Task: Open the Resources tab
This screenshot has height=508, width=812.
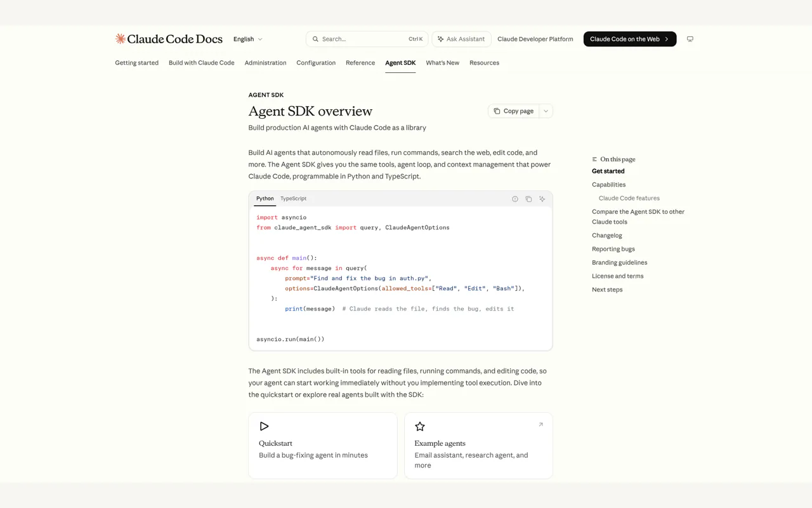Action: (x=484, y=63)
